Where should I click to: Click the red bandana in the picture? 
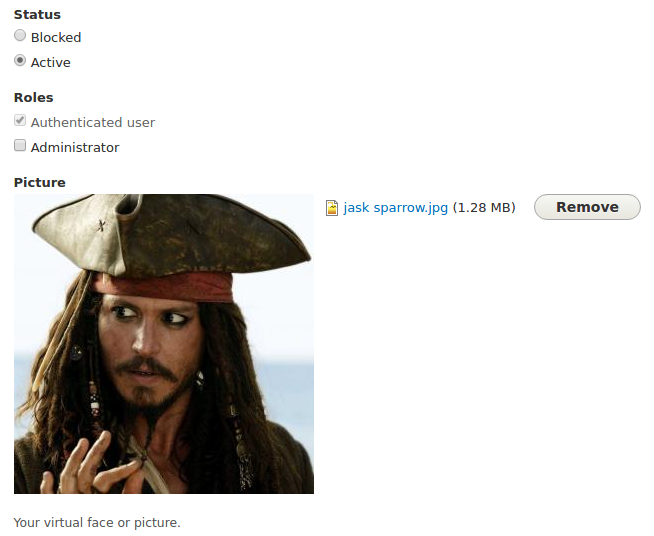click(x=163, y=287)
